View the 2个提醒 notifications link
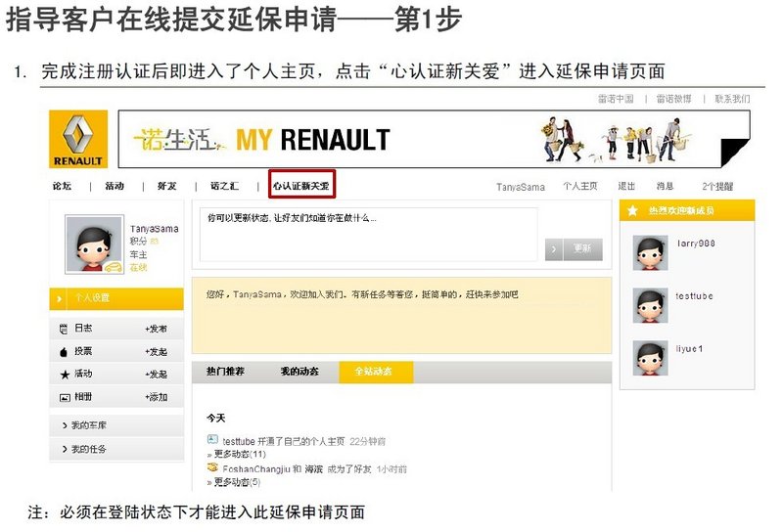Viewport: 783px width, 532px height. pyautogui.click(x=717, y=186)
